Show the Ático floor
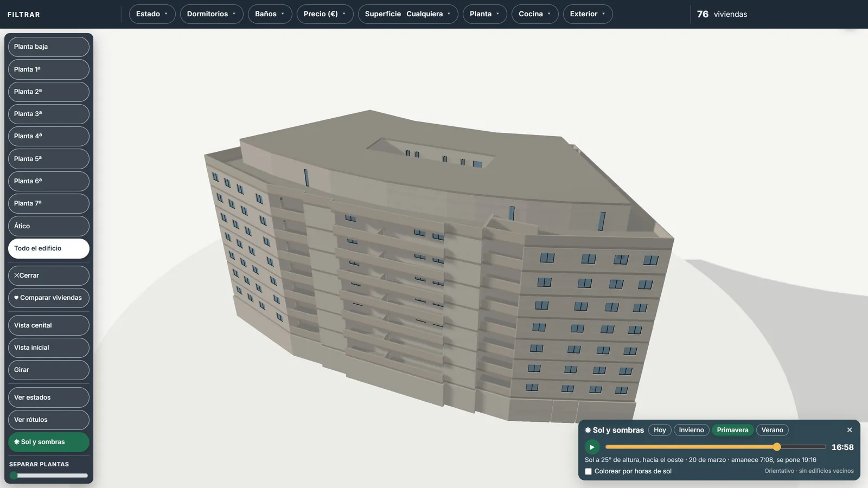Screen dimensions: 868x488 point(49,226)
